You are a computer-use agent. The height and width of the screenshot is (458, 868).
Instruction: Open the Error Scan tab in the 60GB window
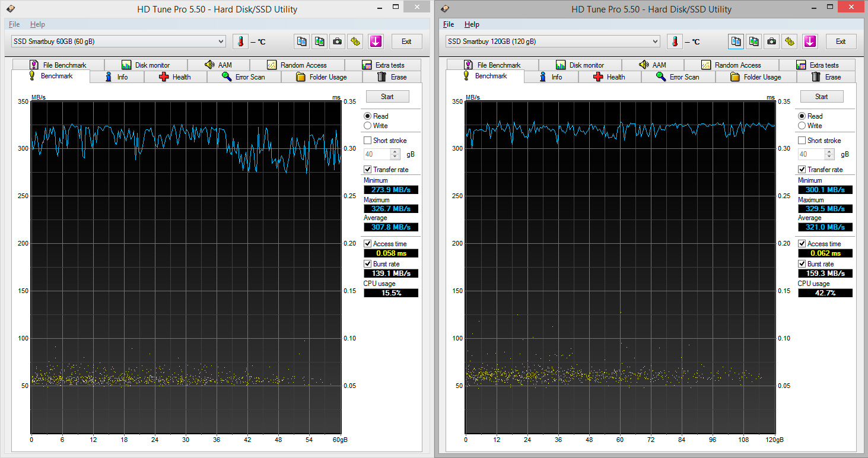tap(243, 77)
